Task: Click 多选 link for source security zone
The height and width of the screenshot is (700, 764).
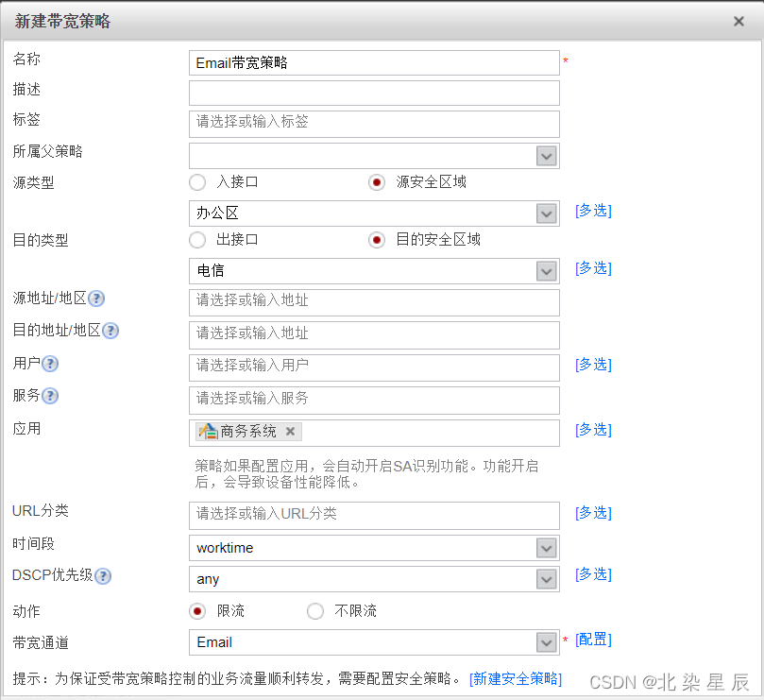Action: (593, 211)
